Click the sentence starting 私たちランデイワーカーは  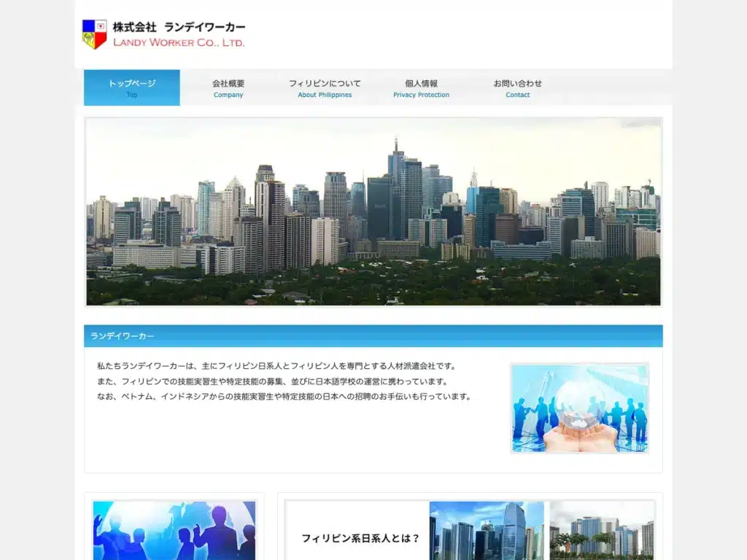(x=277, y=366)
